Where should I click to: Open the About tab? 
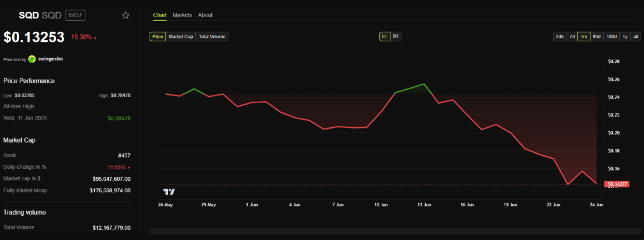(x=206, y=15)
